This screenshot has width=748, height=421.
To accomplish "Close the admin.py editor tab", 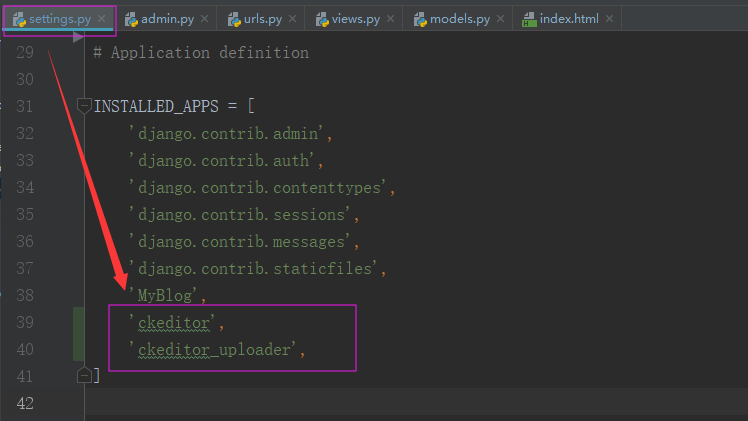I will pos(204,19).
